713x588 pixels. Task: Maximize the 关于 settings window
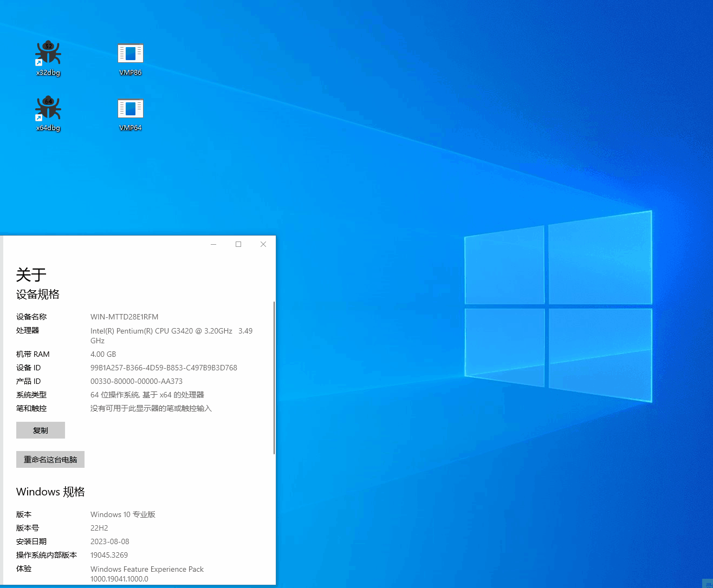[x=238, y=244]
